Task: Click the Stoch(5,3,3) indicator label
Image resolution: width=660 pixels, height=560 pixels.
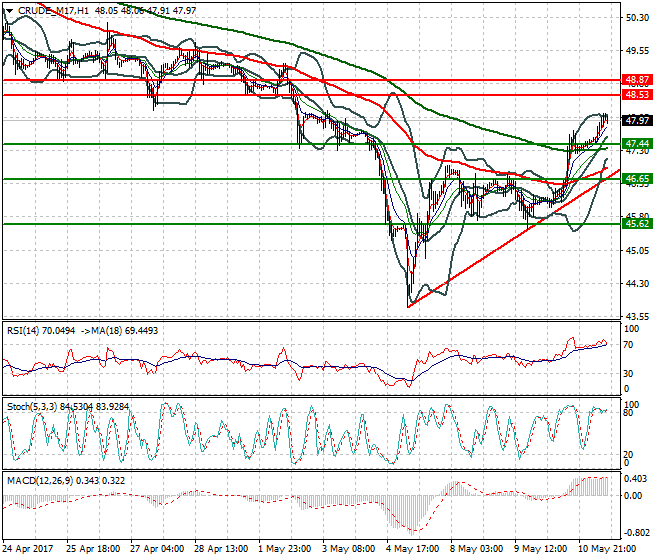Action: 33,407
